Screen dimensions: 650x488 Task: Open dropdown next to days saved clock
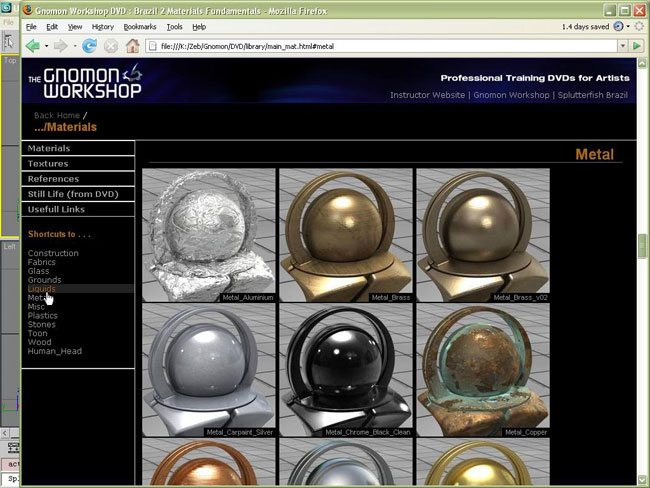coord(628,27)
